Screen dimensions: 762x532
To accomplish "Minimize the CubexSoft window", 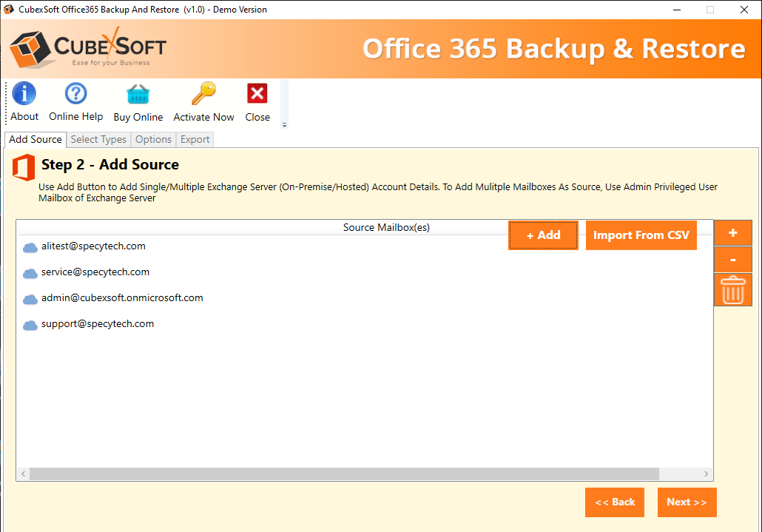I will coord(676,10).
